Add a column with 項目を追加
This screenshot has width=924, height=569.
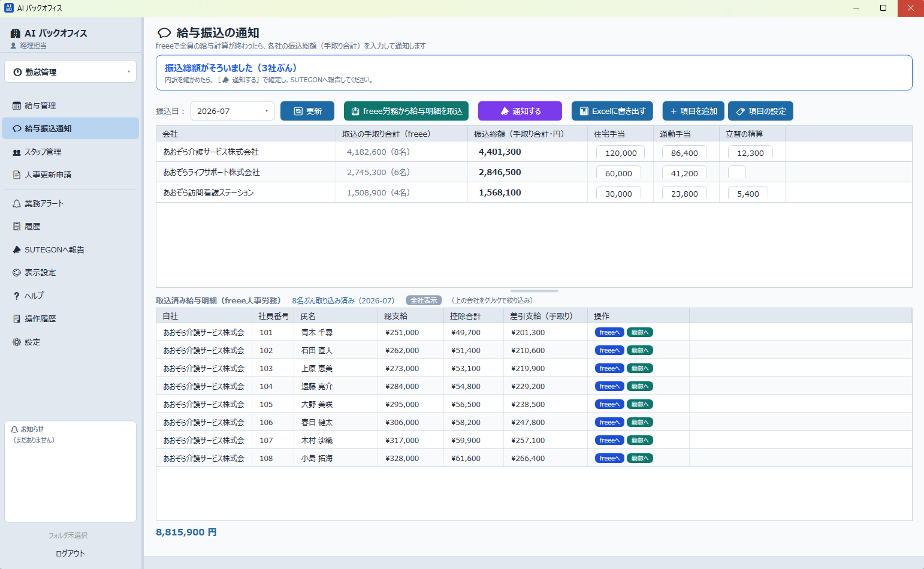click(x=693, y=111)
